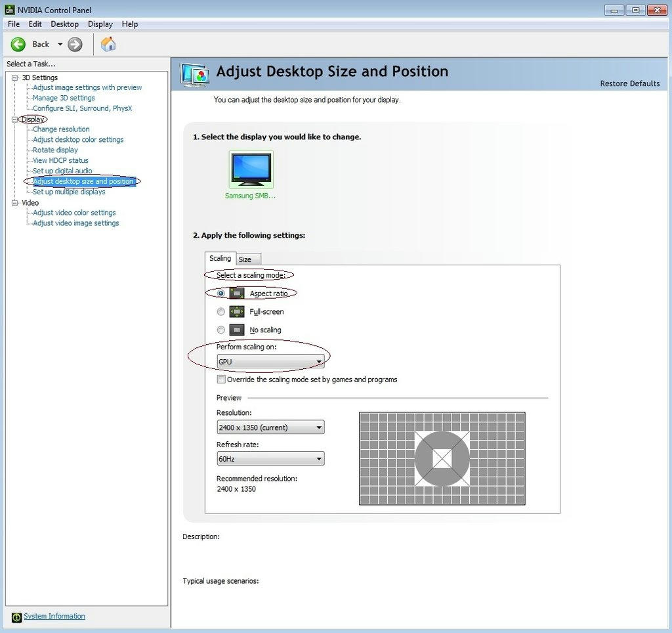This screenshot has width=672, height=633.
Task: Open the Desktop menu
Action: [64, 24]
